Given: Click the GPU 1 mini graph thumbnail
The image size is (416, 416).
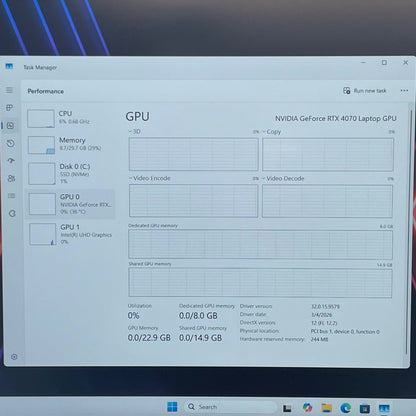Looking at the screenshot, I should tap(43, 234).
